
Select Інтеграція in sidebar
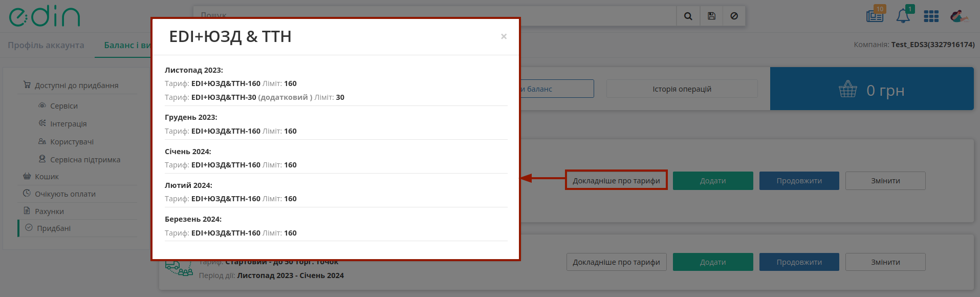[68, 124]
